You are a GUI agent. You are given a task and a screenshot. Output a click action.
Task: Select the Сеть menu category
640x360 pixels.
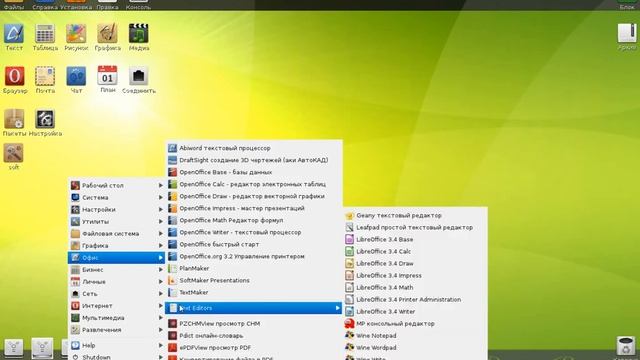(x=116, y=294)
